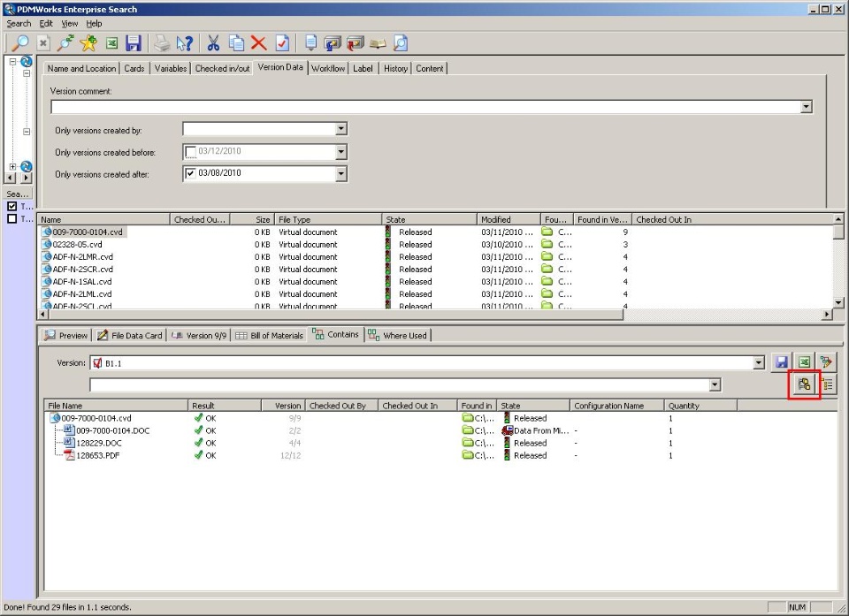
Task: Click the left tree pane's right arrow
Action: click(x=27, y=178)
